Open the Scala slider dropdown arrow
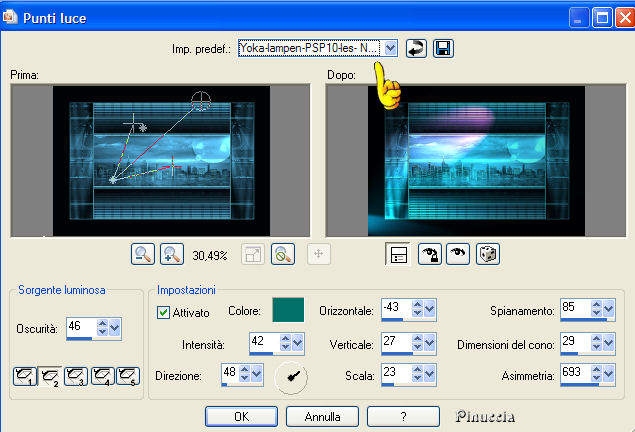The image size is (635, 432). click(x=429, y=374)
